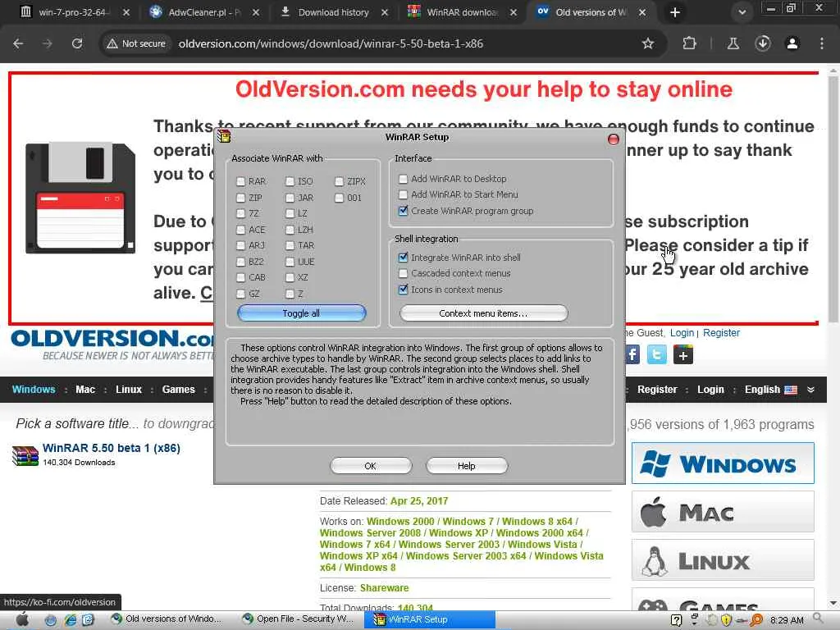Image resolution: width=840 pixels, height=630 pixels.
Task: Open the Apple start menu icon
Action: (x=22, y=620)
